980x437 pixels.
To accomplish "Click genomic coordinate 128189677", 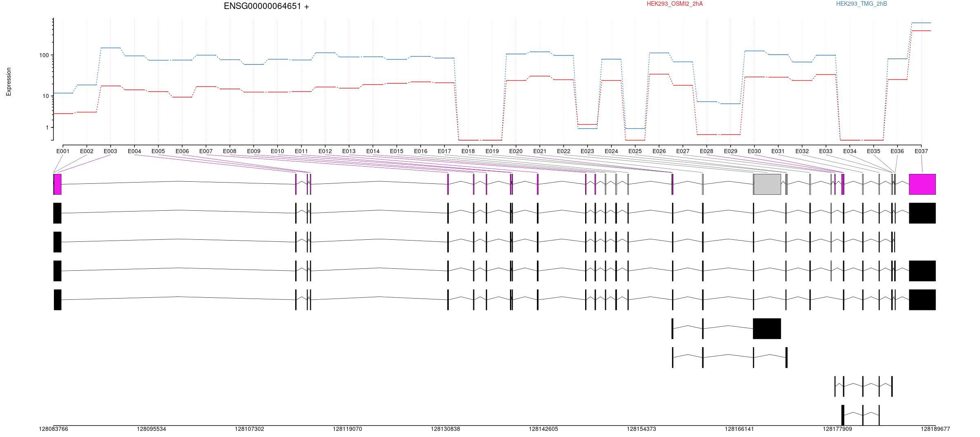I will point(935,429).
